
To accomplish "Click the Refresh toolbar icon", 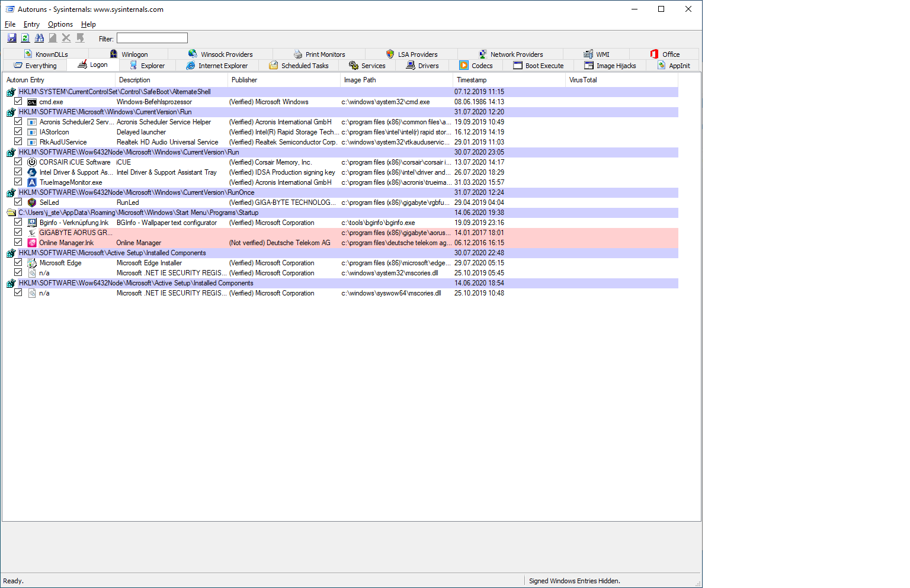I will [25, 38].
